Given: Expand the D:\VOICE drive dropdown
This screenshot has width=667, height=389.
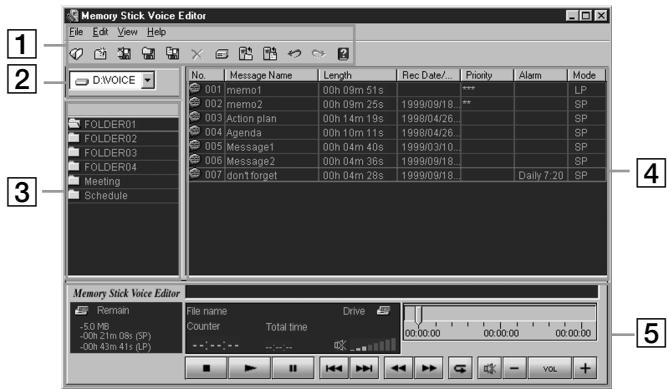Looking at the screenshot, I should coord(148,80).
